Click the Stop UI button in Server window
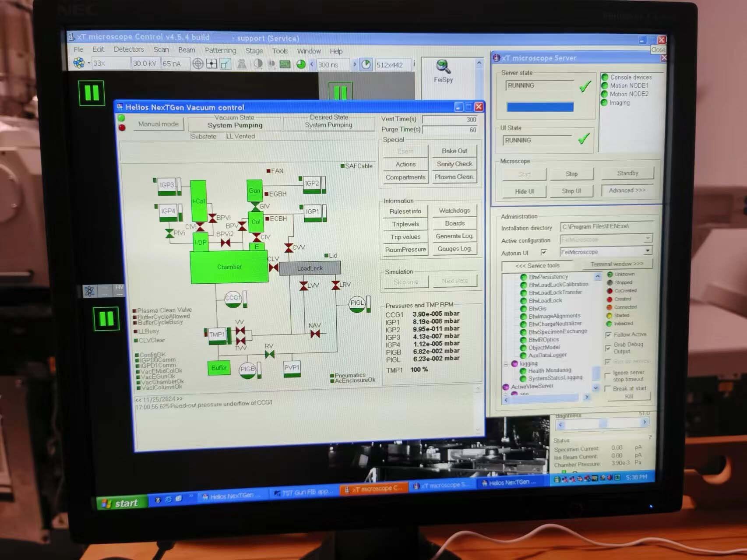747x560 pixels. (571, 191)
